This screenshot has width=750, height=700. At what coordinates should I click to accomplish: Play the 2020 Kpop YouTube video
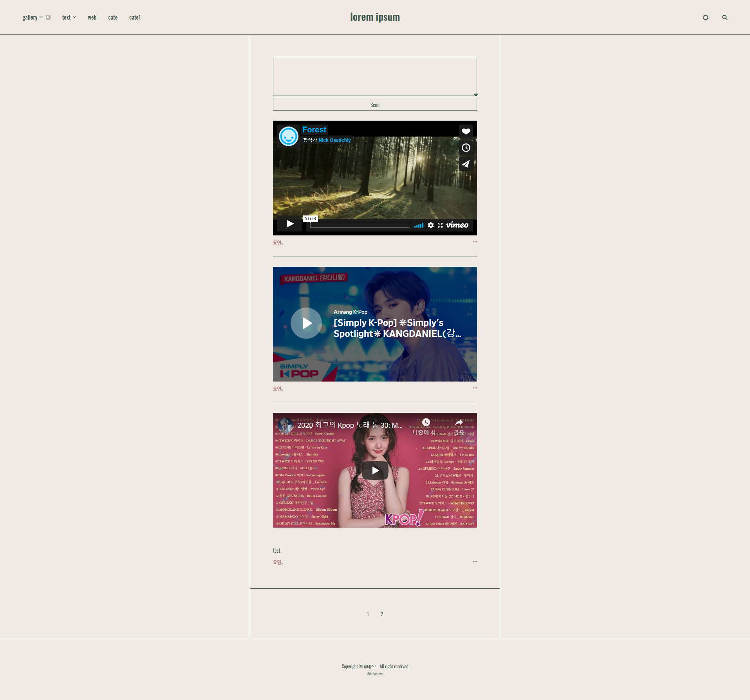click(x=375, y=470)
